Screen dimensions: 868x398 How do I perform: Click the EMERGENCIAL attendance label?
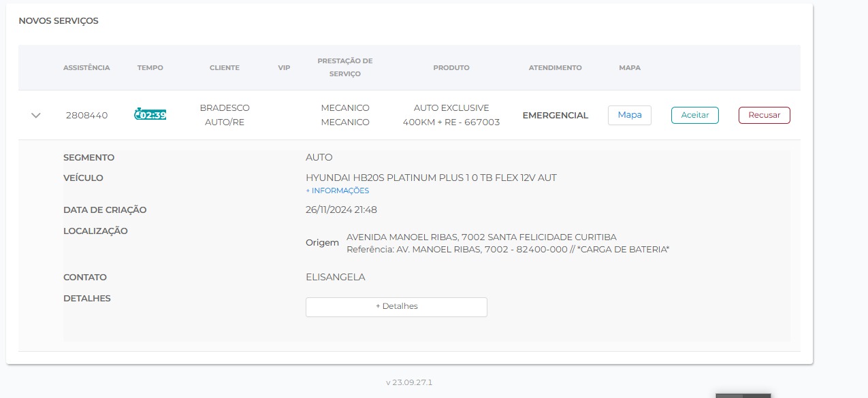click(x=555, y=115)
